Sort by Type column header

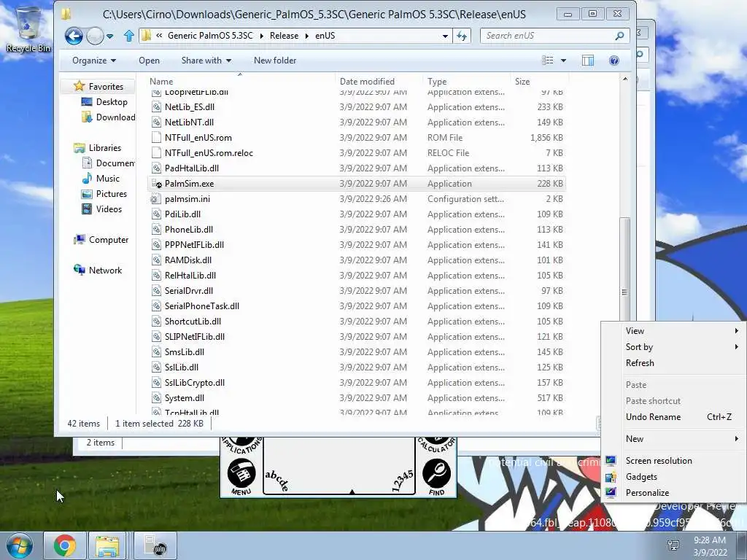[x=466, y=82]
